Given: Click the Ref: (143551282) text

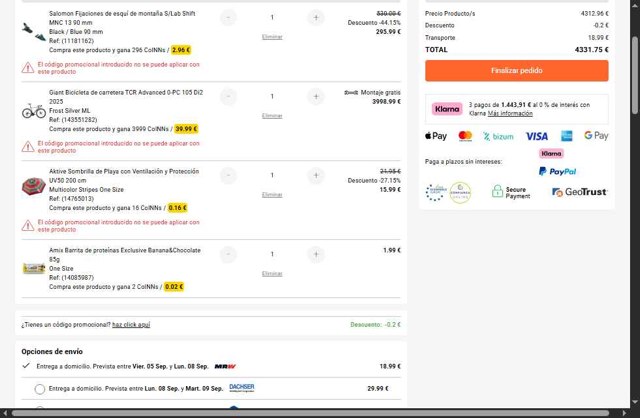Looking at the screenshot, I should coord(73,120).
